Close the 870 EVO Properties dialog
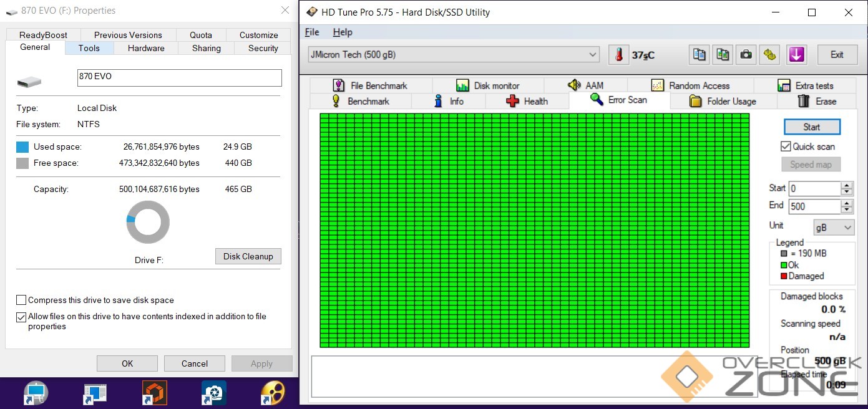 coord(285,11)
